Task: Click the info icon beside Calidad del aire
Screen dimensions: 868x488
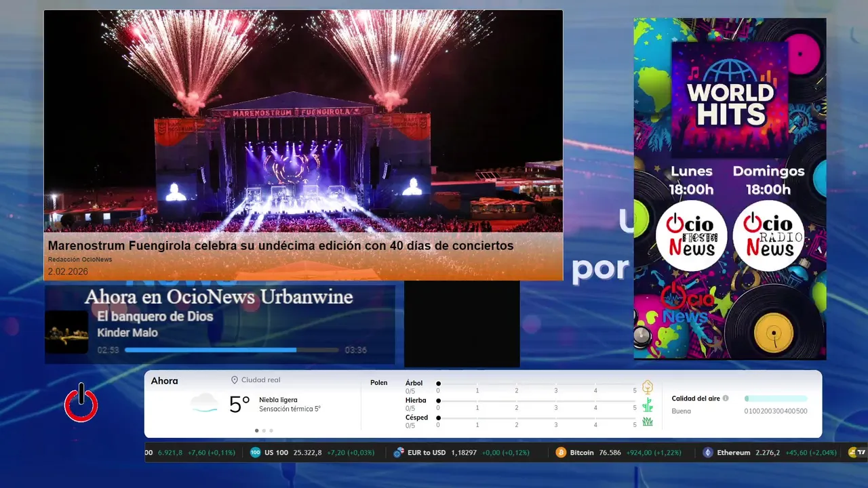Action: coord(726,399)
